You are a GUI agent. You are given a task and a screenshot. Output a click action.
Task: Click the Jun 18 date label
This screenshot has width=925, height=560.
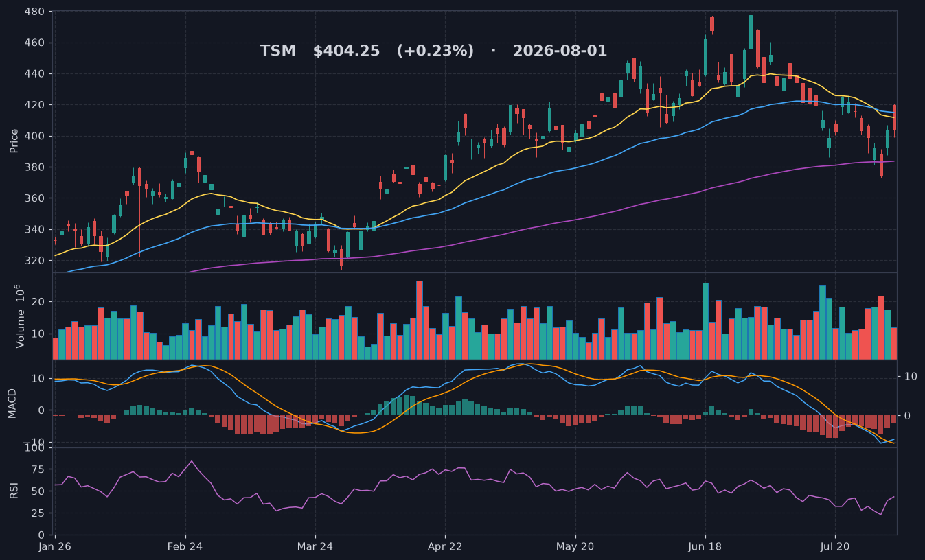point(705,547)
